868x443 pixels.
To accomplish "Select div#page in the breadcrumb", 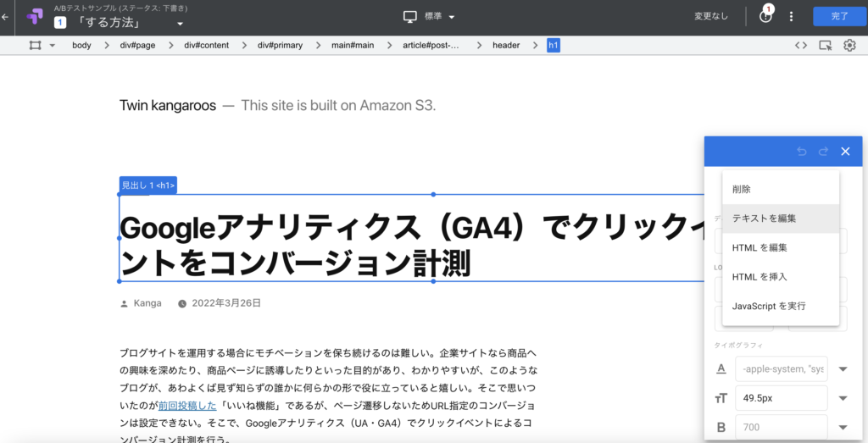I will point(138,46).
